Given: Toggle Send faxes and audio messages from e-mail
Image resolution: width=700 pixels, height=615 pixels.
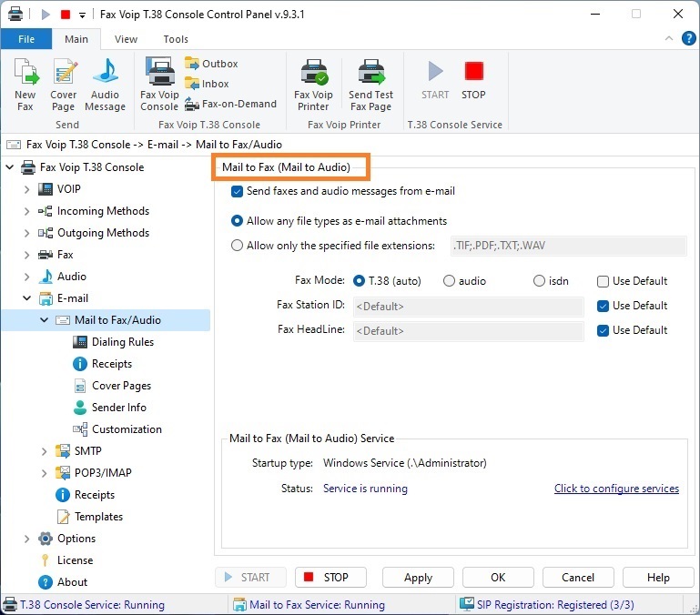Looking at the screenshot, I should pyautogui.click(x=237, y=191).
